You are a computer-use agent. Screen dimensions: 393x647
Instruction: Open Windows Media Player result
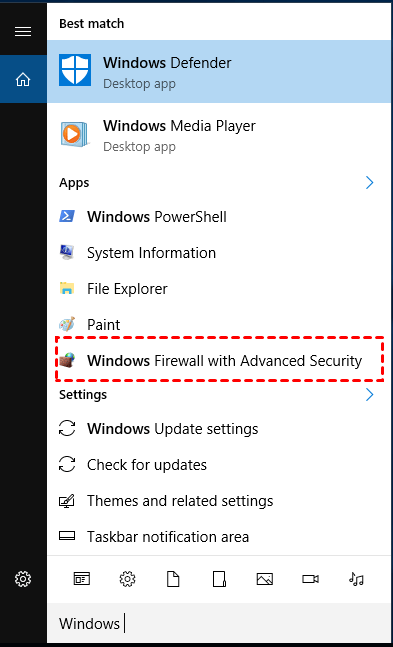tap(220, 135)
